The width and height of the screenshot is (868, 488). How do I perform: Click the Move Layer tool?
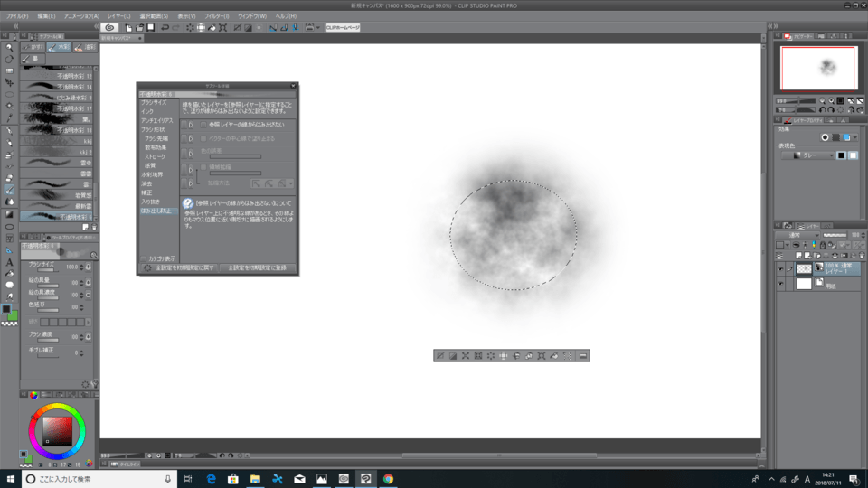pos(9,82)
